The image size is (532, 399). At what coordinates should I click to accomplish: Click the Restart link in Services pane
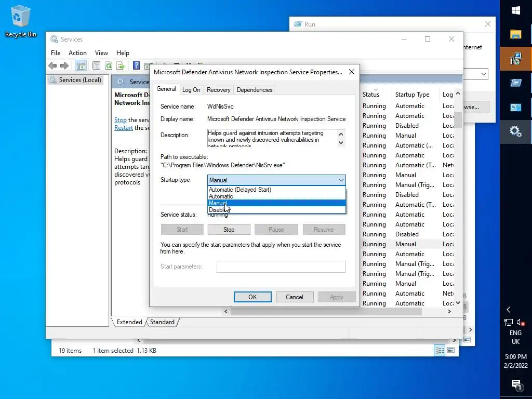pos(124,128)
